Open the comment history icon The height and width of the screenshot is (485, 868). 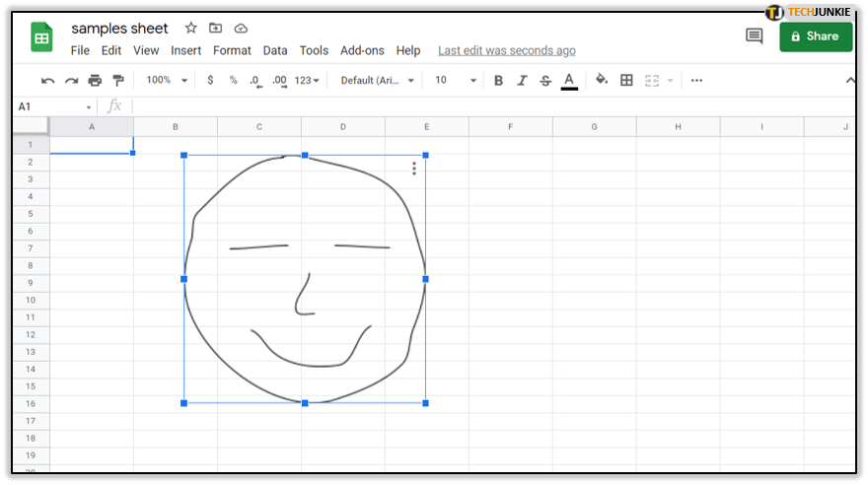point(755,36)
